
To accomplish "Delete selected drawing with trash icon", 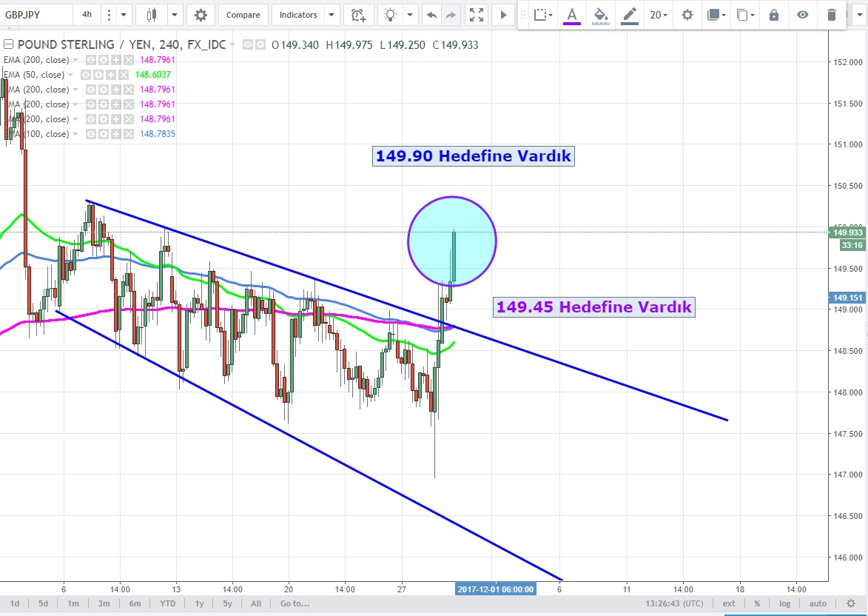I will (832, 15).
